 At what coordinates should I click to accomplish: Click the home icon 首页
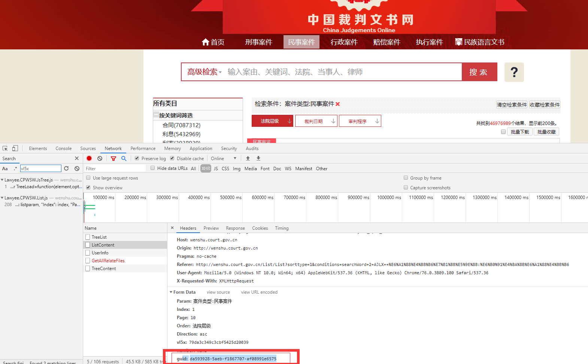[206, 42]
